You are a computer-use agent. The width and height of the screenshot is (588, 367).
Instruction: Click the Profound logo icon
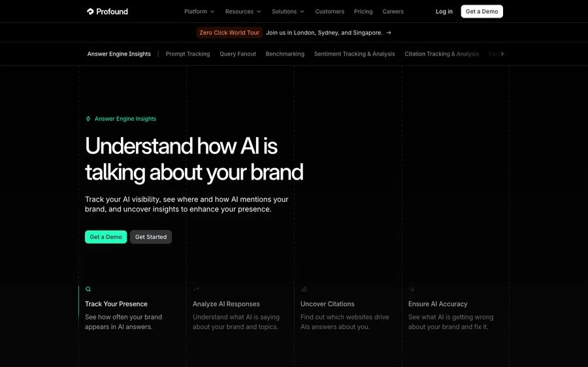tap(90, 12)
